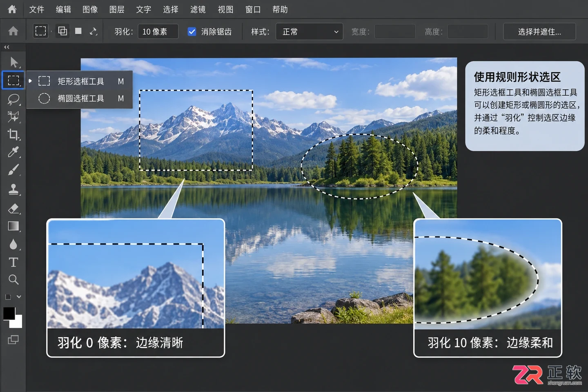Select the Type tool

point(13,262)
